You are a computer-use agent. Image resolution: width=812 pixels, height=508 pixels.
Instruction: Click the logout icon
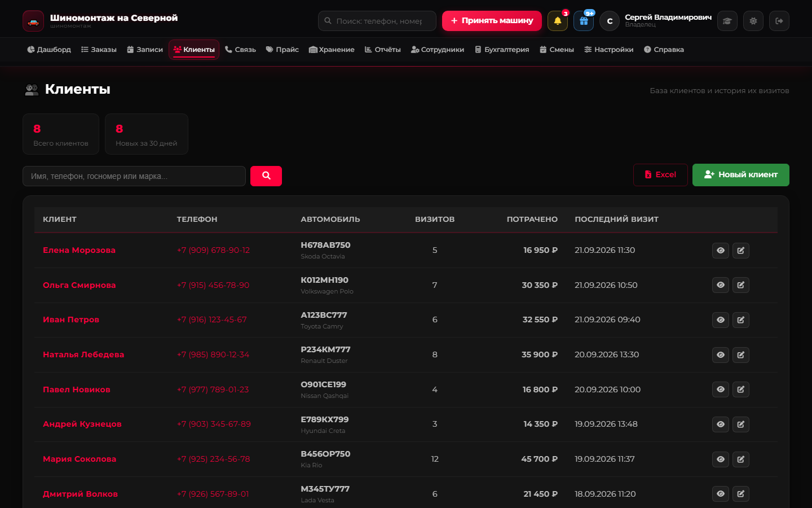pos(779,21)
